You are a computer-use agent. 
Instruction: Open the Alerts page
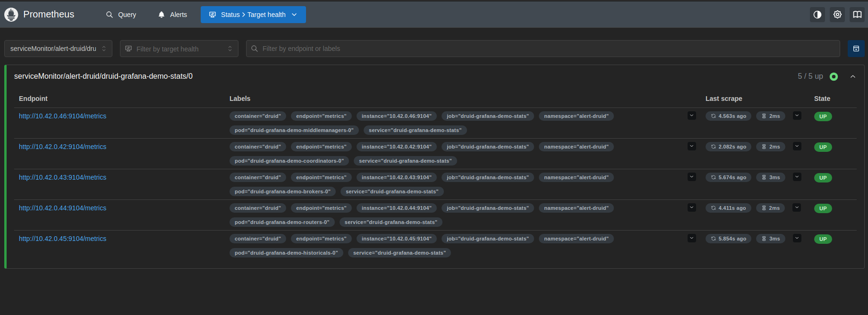[x=172, y=15]
